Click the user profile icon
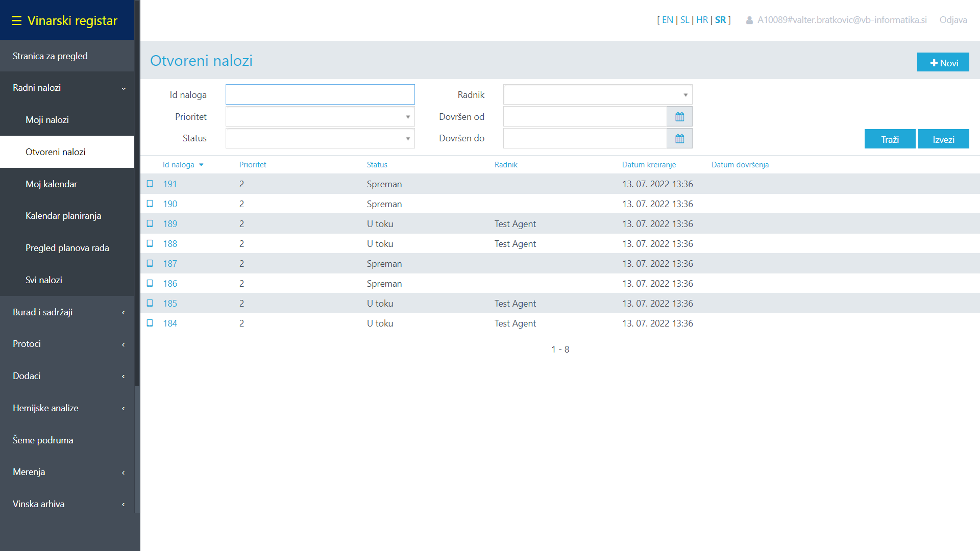Viewport: 980px width, 551px height. click(749, 20)
